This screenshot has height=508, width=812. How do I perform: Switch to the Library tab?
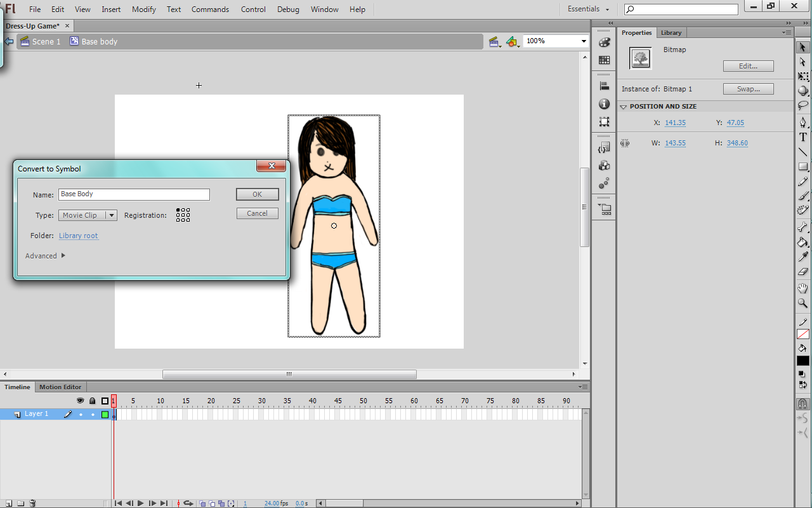(x=671, y=33)
